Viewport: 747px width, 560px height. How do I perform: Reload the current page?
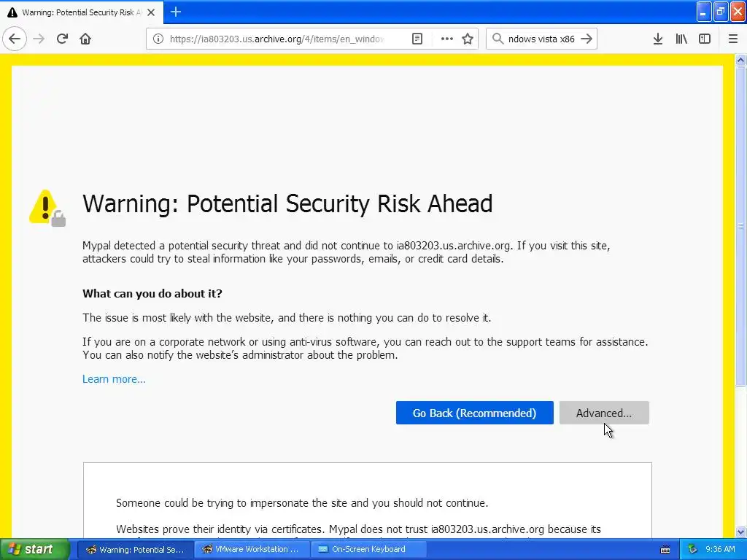(62, 39)
